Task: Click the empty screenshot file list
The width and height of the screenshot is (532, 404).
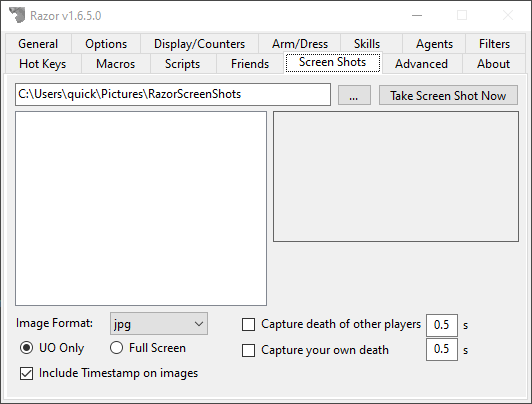Action: (141, 208)
